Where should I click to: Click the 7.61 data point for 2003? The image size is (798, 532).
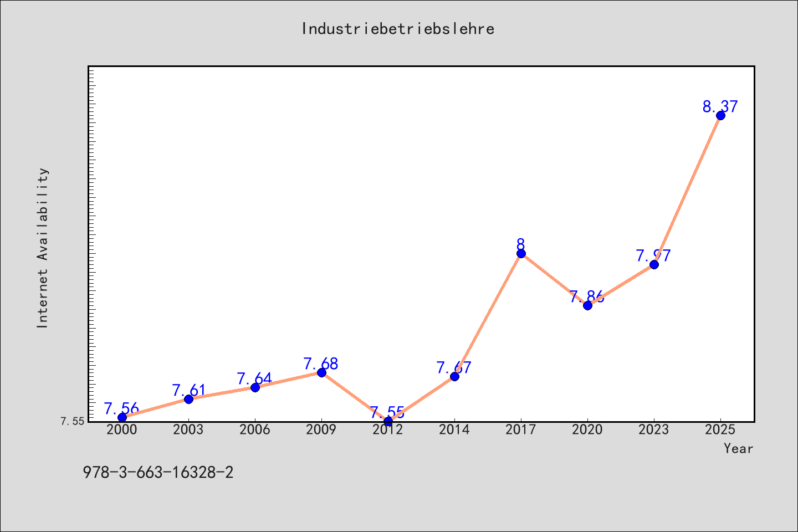coord(188,399)
